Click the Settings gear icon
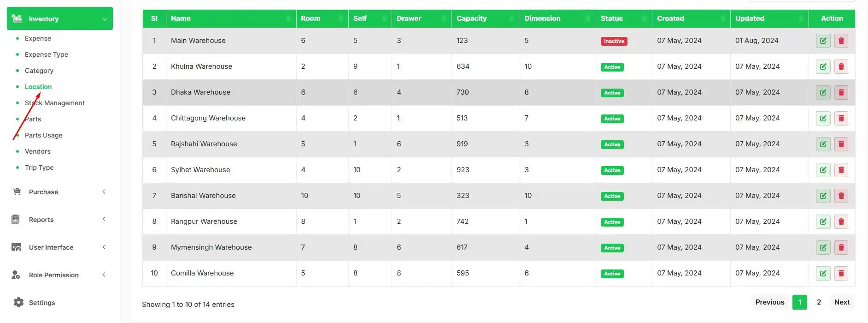The height and width of the screenshot is (323, 868). pyautogui.click(x=18, y=302)
